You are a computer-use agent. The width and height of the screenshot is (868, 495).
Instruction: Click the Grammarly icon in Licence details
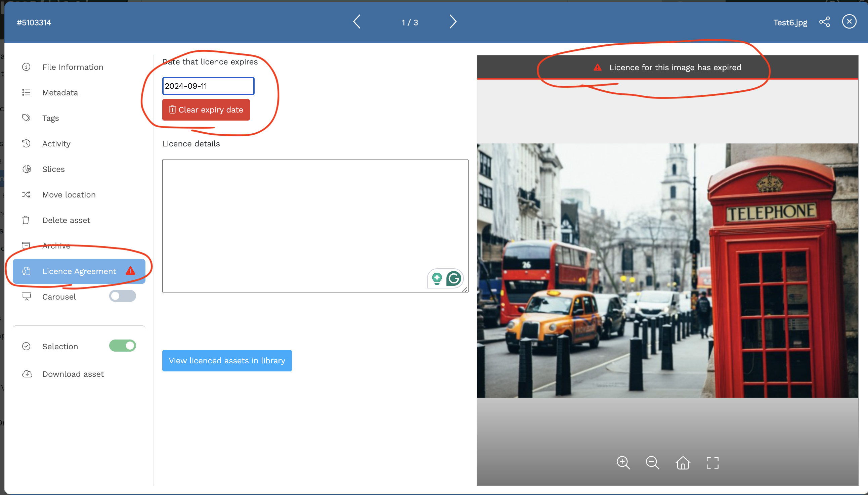[x=453, y=278]
